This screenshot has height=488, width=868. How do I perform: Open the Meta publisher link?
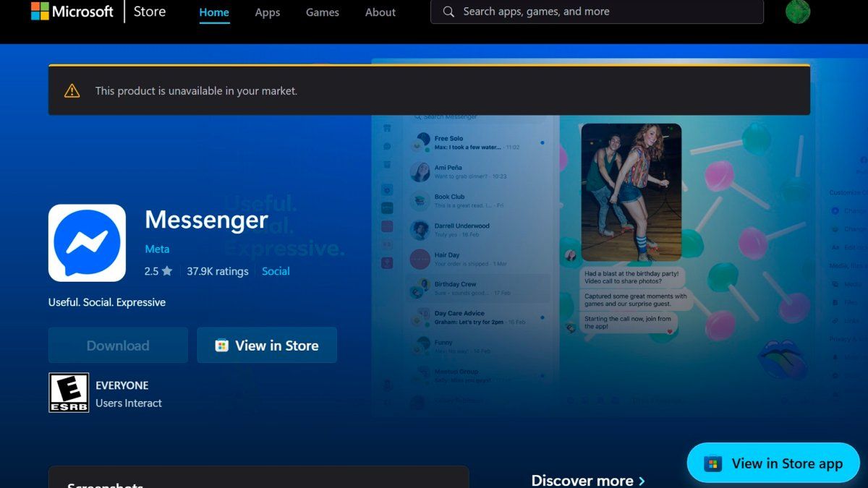point(157,249)
